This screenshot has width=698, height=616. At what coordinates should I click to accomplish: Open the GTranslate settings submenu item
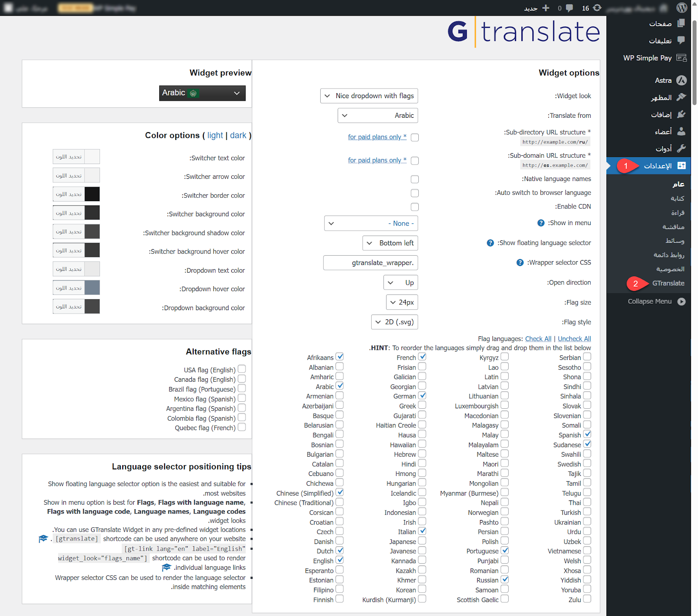pos(668,283)
